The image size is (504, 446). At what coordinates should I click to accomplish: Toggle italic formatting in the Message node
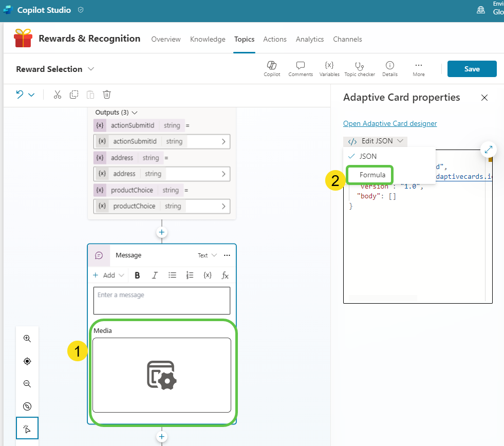[x=155, y=275]
